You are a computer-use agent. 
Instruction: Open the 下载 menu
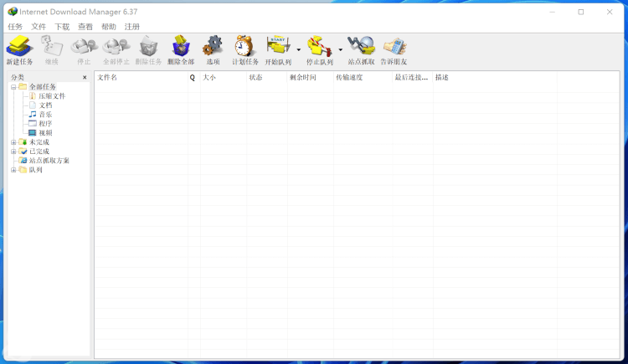62,27
